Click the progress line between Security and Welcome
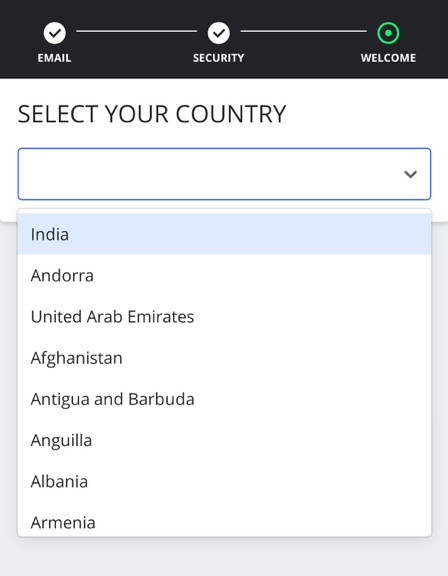Viewport: 448px width, 576px height. click(x=303, y=31)
